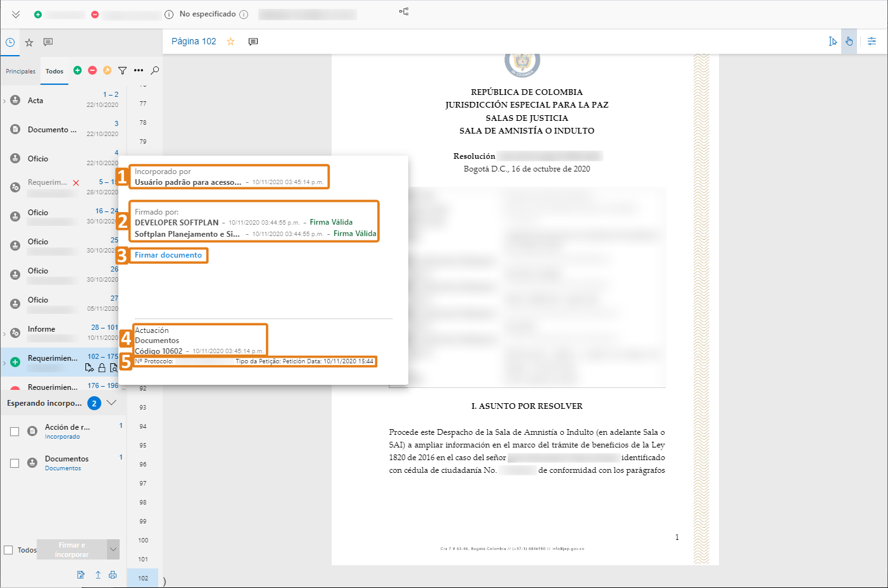
Task: Check the Todos checkbox
Action: 8,550
